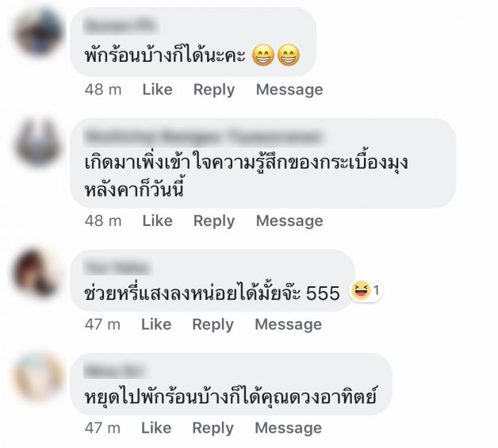Image resolution: width=498 pixels, height=448 pixels.
Task: Open the fourth commenter's profile picture
Action: tap(38, 377)
